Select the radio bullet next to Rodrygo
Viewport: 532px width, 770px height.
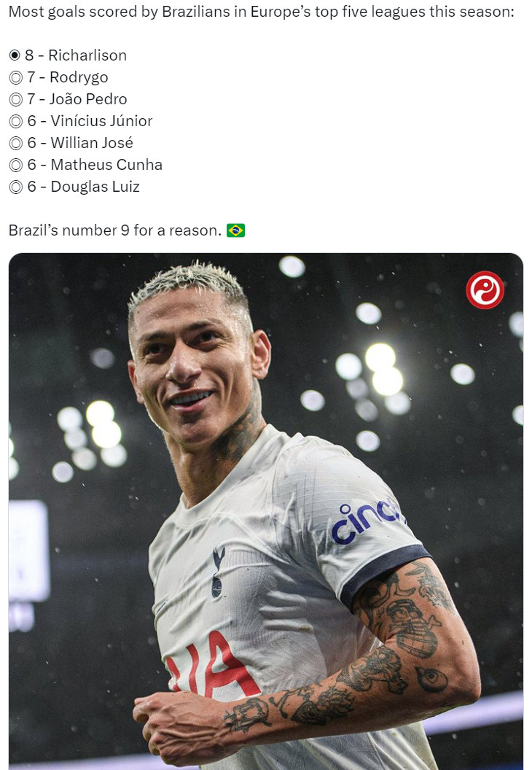(16, 77)
